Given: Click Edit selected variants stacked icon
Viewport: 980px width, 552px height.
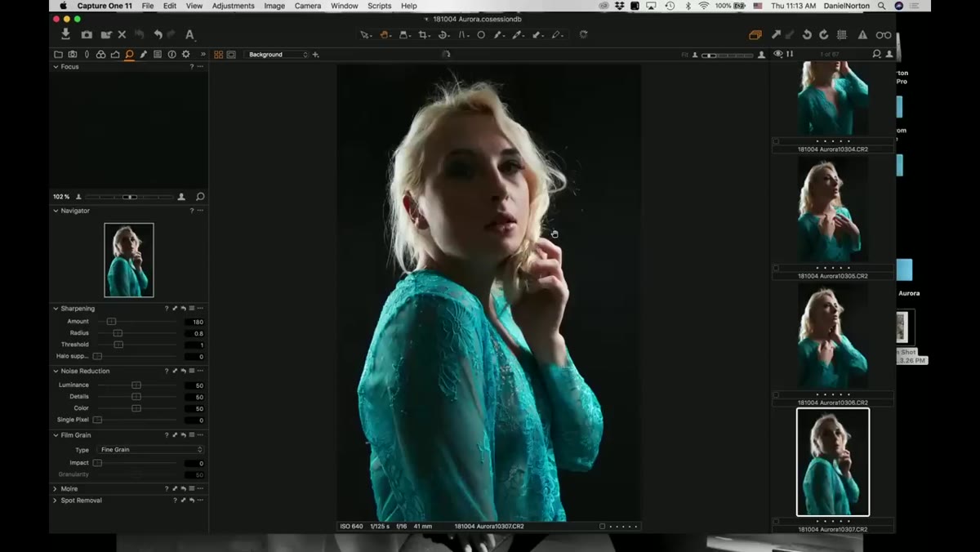Looking at the screenshot, I should pos(755,34).
